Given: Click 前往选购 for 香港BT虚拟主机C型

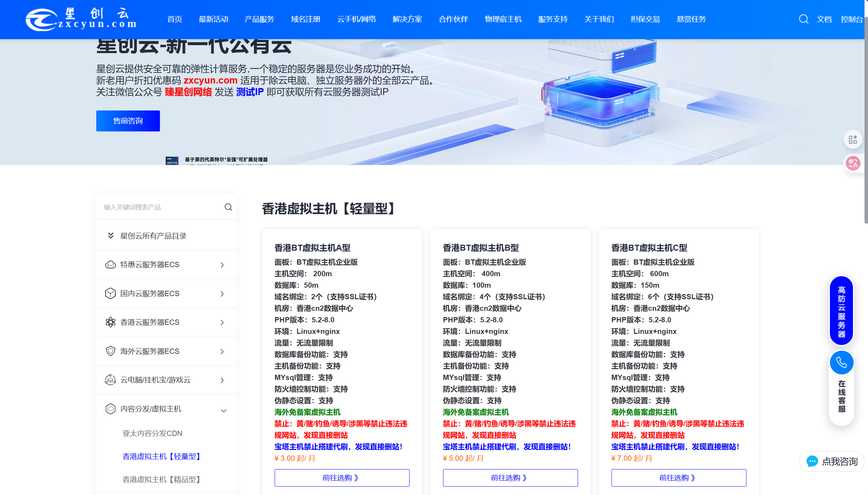Looking at the screenshot, I should pyautogui.click(x=679, y=478).
